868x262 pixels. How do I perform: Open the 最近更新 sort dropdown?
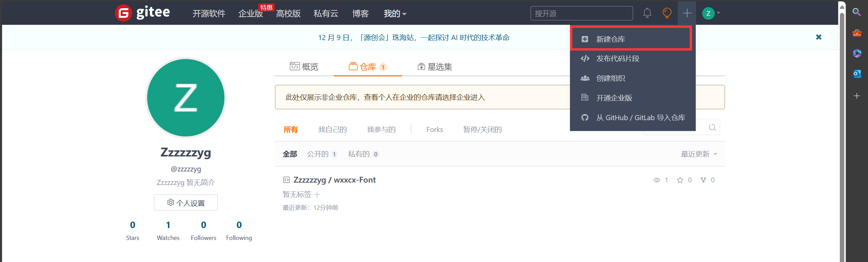(699, 154)
